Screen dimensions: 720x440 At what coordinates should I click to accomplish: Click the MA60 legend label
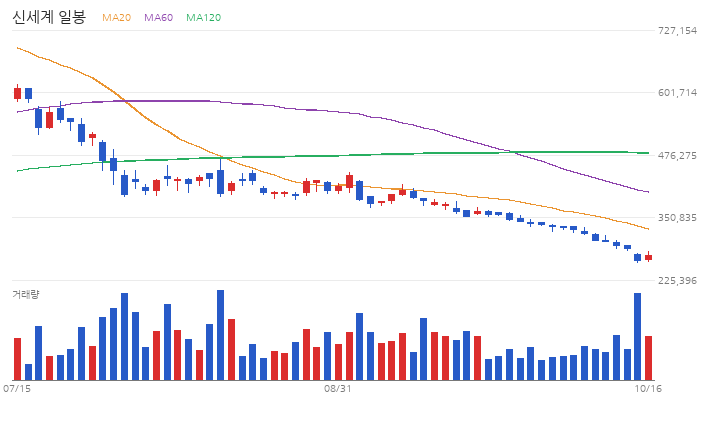coord(158,17)
